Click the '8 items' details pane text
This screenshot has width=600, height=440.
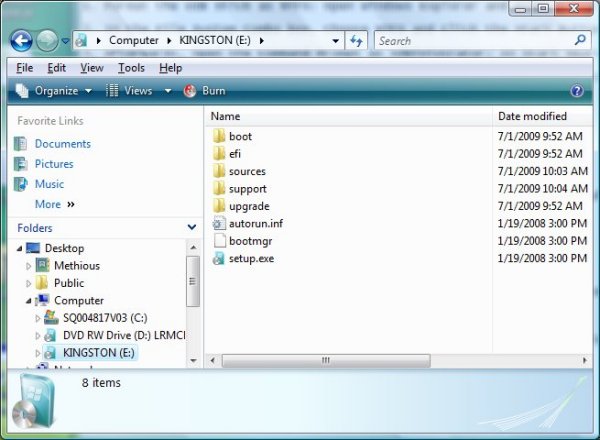101,383
